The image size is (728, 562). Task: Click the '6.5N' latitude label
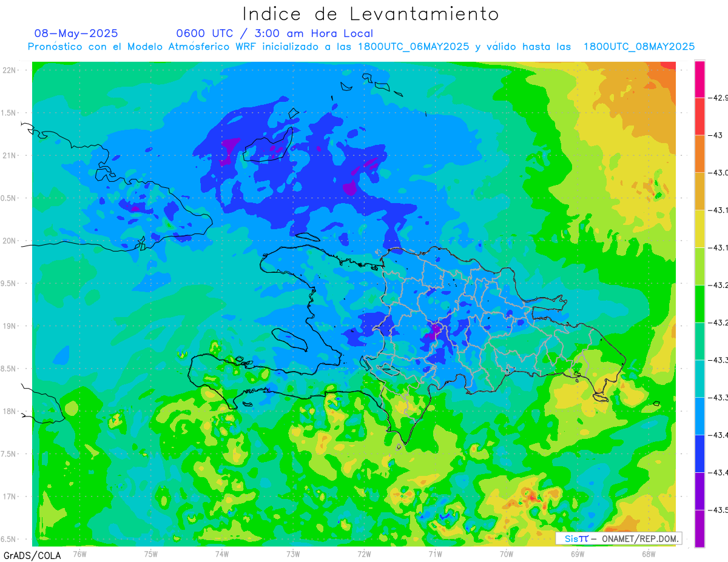point(8,539)
